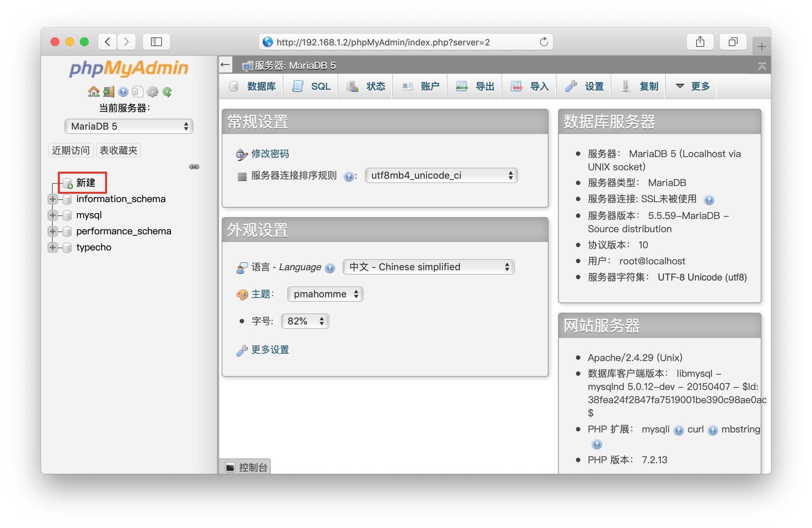Click the chain link icon in sidebar

[x=194, y=167]
